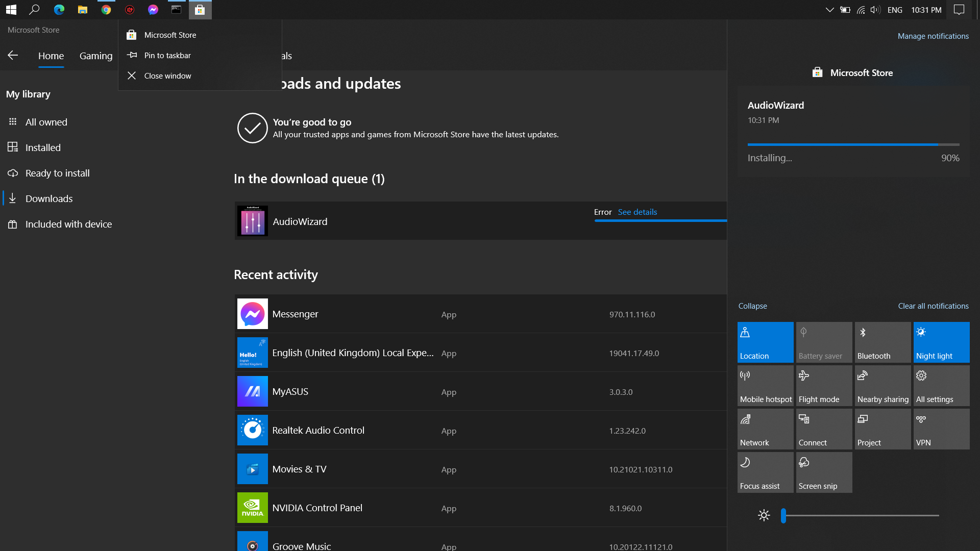Switch to the Gaming tab

pyautogui.click(x=96, y=56)
